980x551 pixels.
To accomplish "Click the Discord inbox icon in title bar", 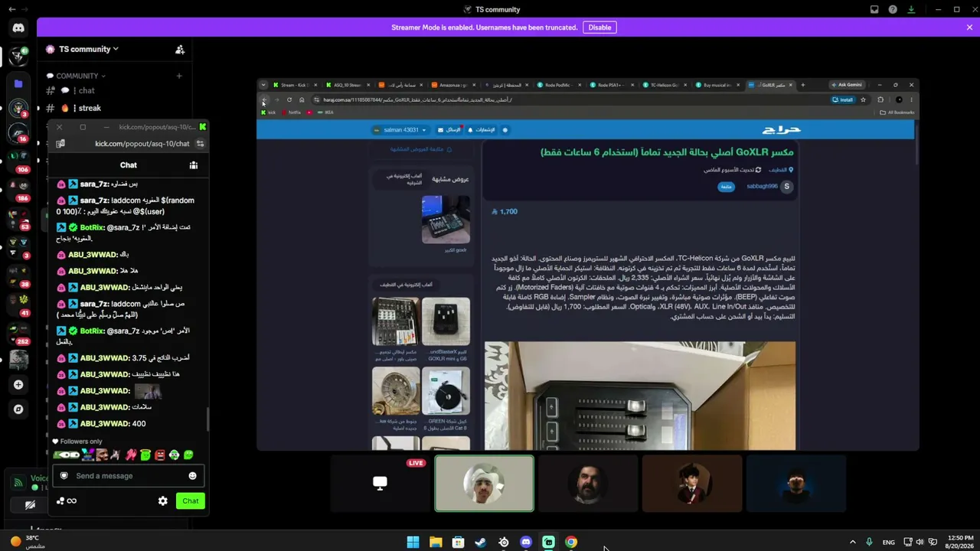I will click(x=874, y=9).
